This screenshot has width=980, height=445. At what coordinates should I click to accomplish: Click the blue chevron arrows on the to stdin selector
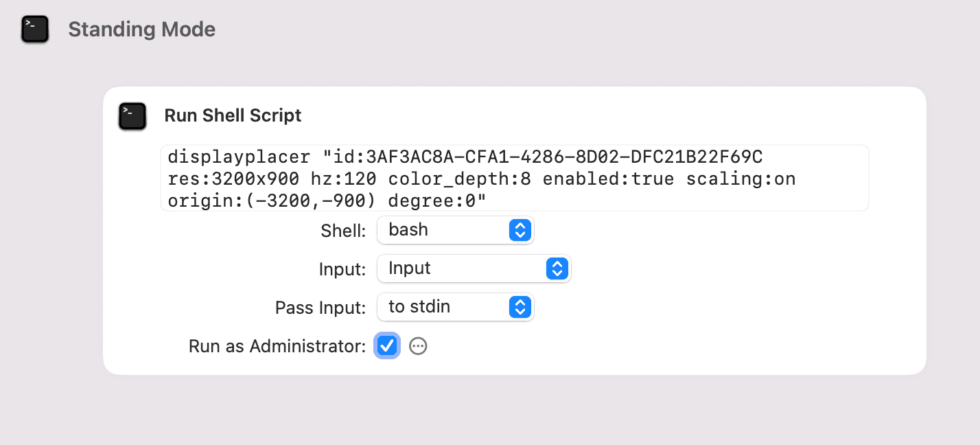(x=520, y=307)
